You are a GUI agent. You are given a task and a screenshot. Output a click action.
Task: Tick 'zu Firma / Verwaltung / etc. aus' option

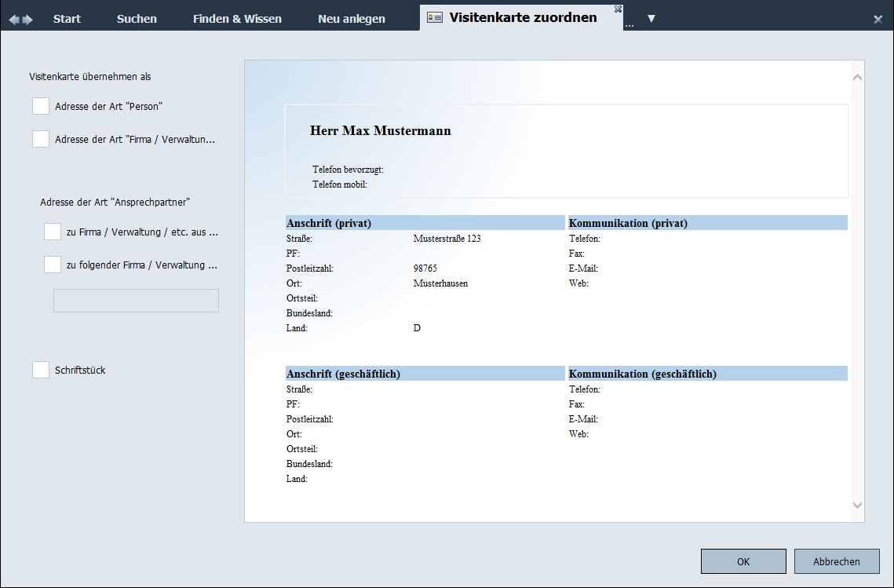click(x=53, y=232)
